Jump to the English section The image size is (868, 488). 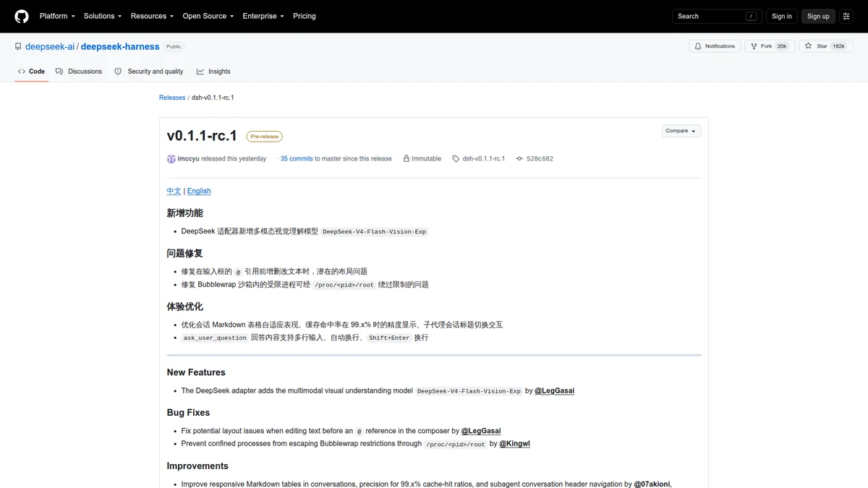coord(199,191)
